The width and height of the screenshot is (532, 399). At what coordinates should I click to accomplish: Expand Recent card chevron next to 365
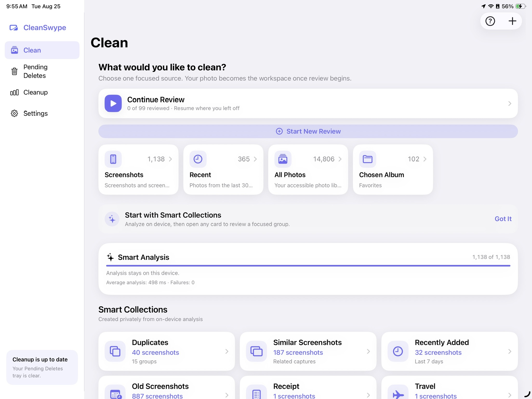[255, 159]
